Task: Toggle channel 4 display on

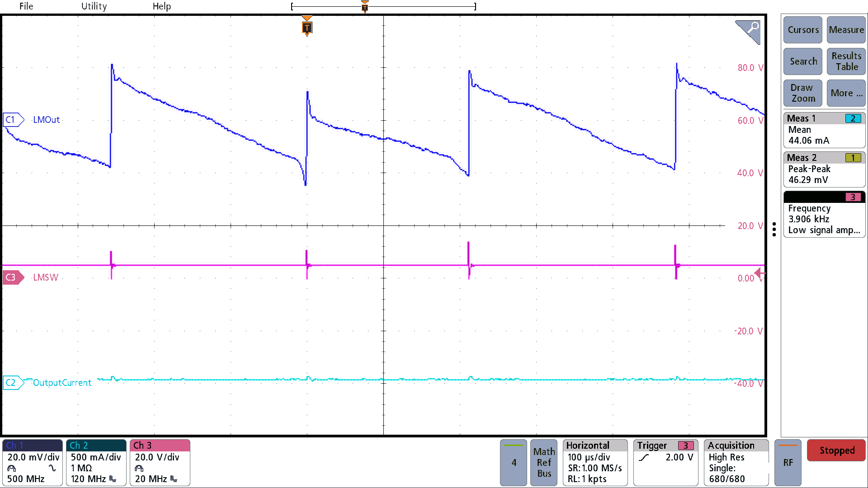Action: coord(513,462)
